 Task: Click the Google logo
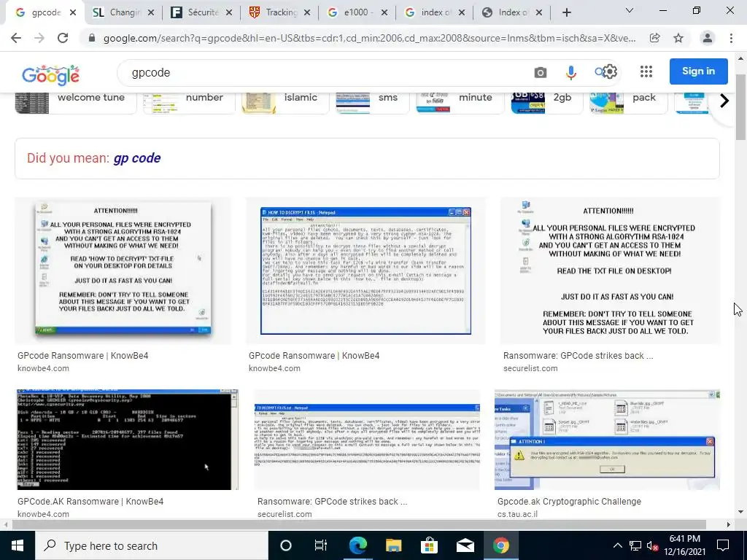pos(50,75)
